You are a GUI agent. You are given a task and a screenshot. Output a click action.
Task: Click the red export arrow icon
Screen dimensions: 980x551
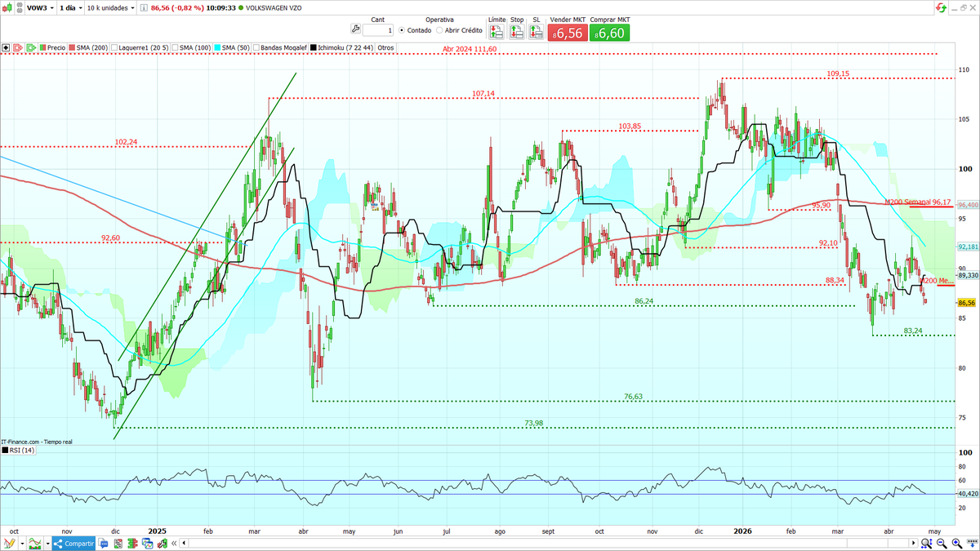point(17,47)
